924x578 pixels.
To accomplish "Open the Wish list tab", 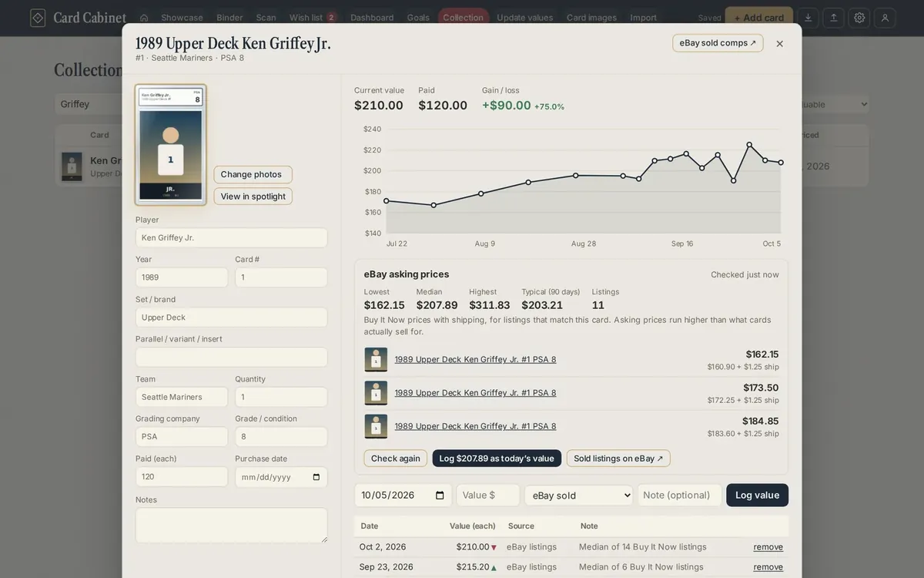I will 312,18.
